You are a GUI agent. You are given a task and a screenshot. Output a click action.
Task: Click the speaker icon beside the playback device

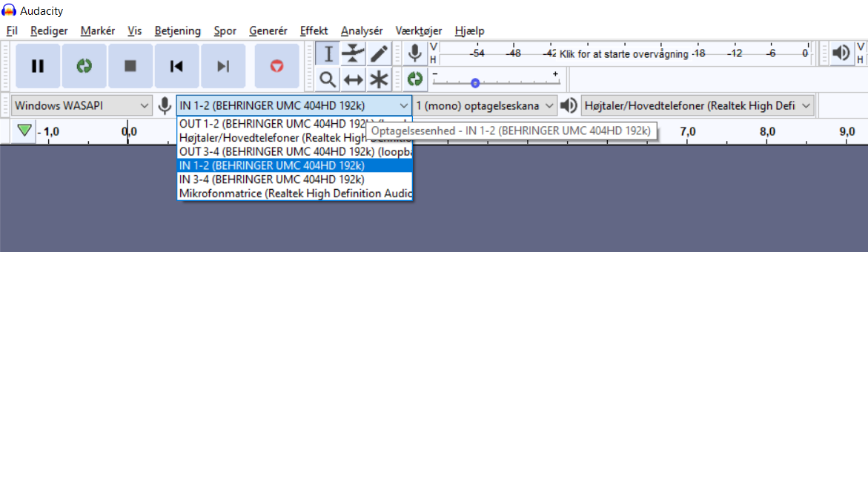[569, 105]
